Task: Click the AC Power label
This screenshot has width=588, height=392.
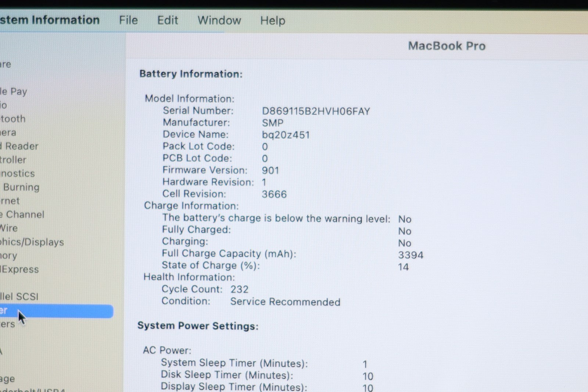Action: coord(167,350)
